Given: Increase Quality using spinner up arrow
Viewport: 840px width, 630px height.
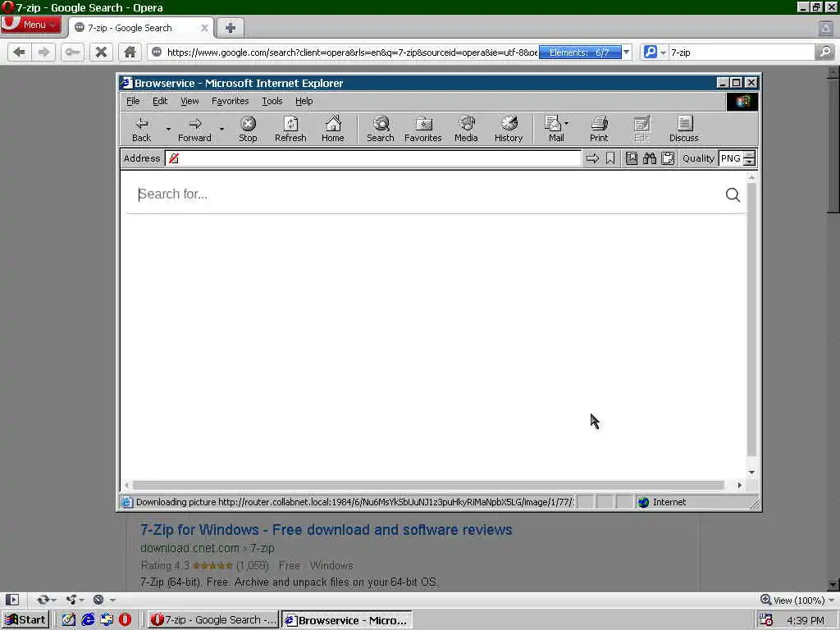Looking at the screenshot, I should pyautogui.click(x=750, y=155).
